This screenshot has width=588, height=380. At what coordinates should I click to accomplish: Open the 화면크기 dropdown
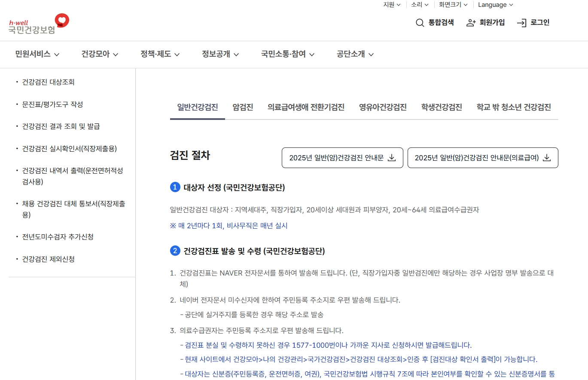click(x=451, y=5)
